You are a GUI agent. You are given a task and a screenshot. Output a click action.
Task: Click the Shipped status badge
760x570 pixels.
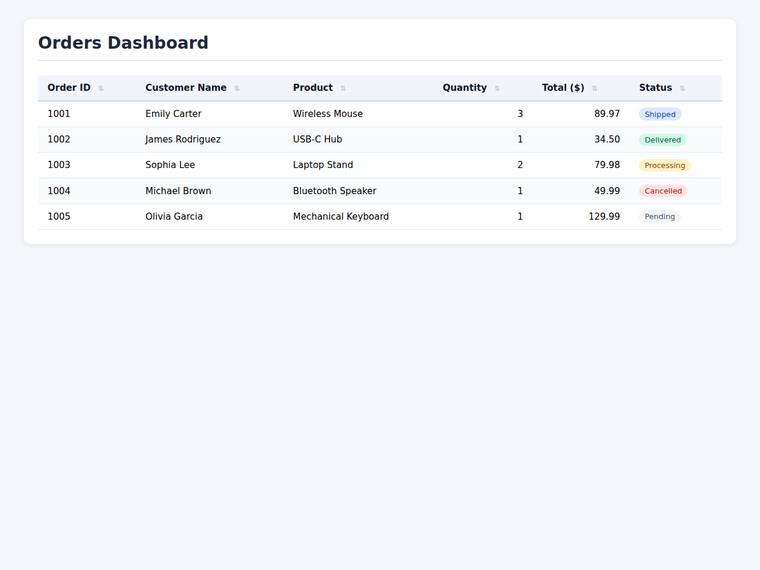click(660, 114)
